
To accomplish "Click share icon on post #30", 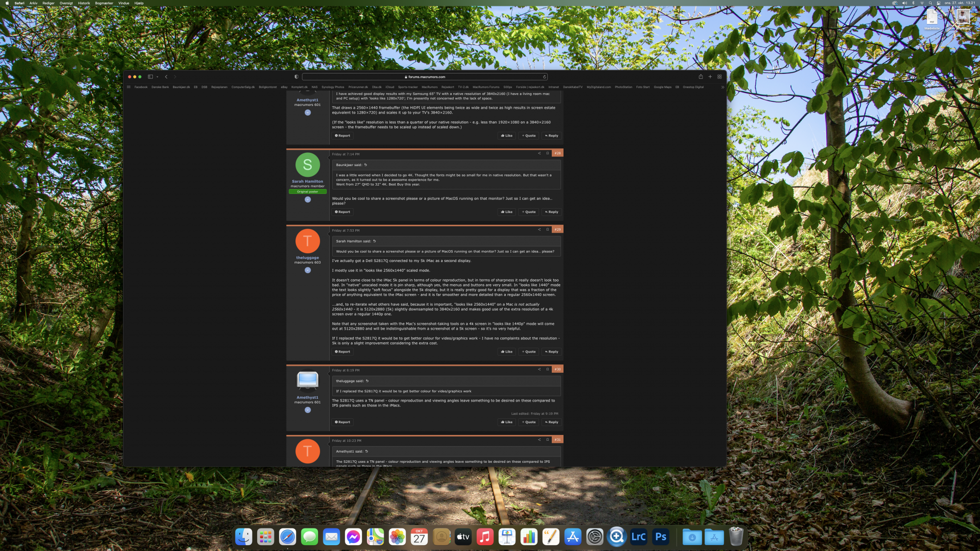I will click(x=539, y=369).
